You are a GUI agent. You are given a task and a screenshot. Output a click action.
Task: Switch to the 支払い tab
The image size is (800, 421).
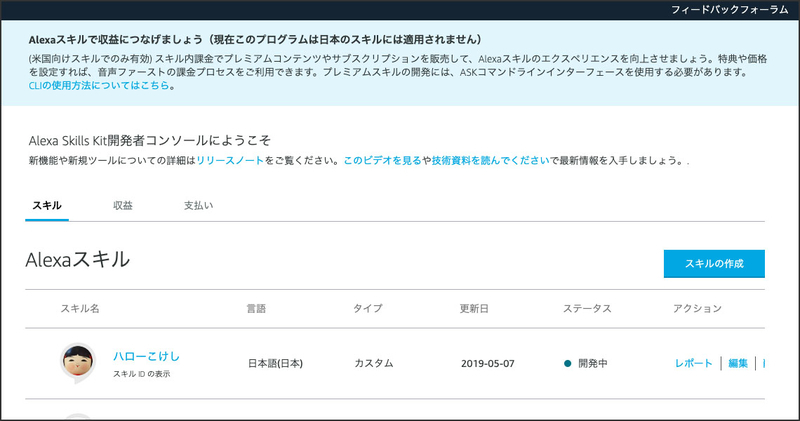(198, 206)
